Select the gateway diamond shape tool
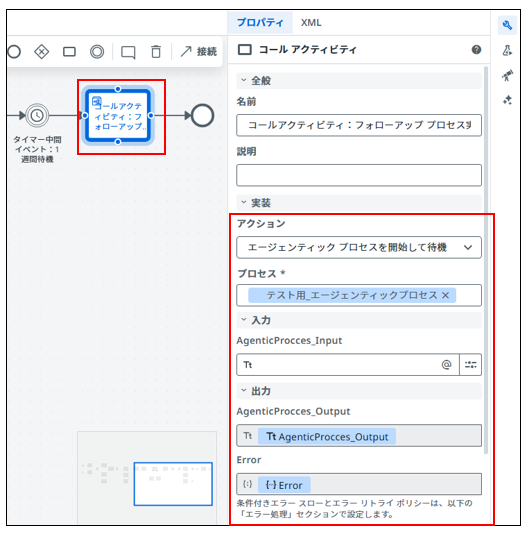The height and width of the screenshot is (535, 532). [42, 52]
